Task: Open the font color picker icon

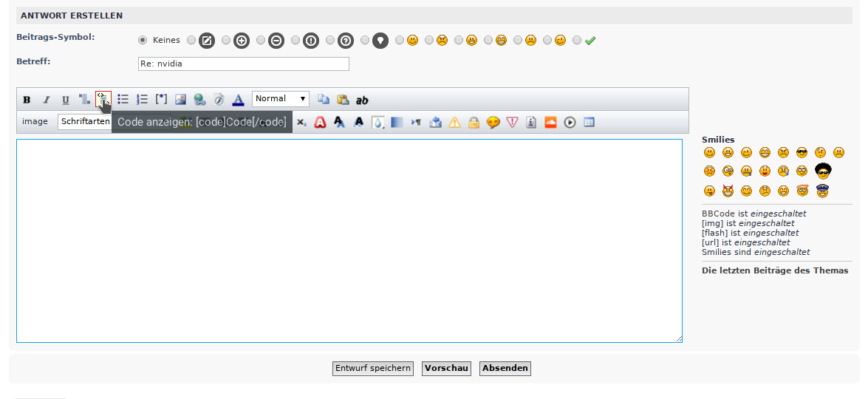Action: point(238,99)
